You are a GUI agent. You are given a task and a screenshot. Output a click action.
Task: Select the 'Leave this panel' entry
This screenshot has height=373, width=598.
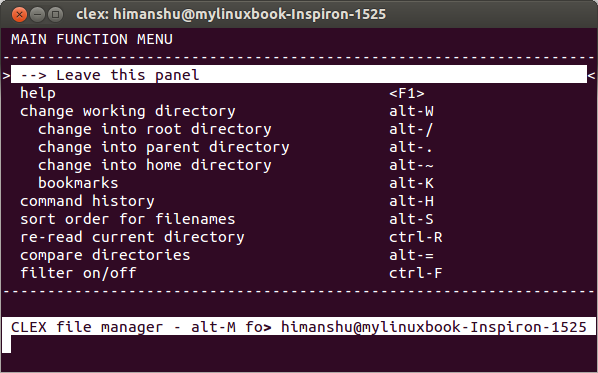[299, 74]
